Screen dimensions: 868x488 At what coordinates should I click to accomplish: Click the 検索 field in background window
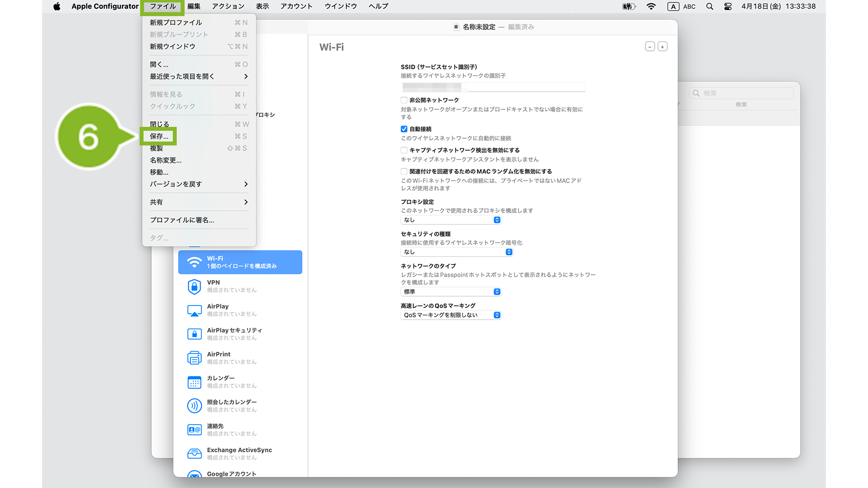[741, 93]
